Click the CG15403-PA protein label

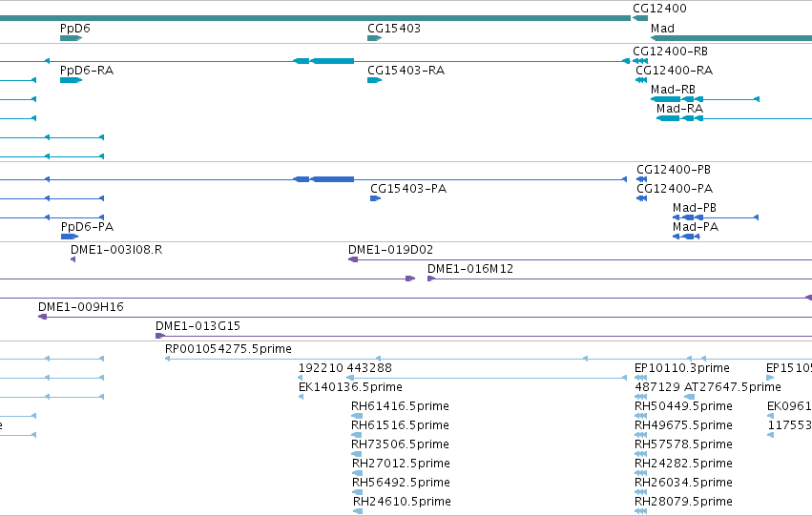[408, 189]
